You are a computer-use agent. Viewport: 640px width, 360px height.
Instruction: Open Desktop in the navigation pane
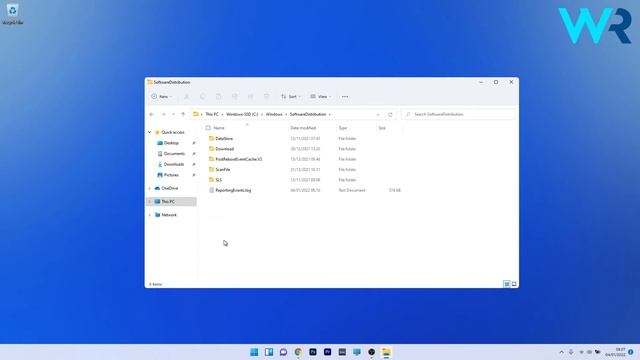click(x=171, y=143)
